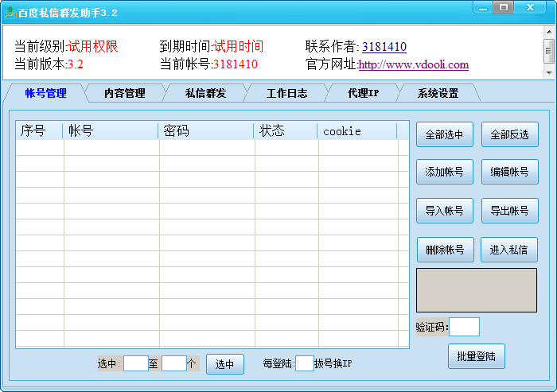The width and height of the screenshot is (557, 392).
Task: Switch to the 工作日志 tab
Action: pyautogui.click(x=286, y=93)
